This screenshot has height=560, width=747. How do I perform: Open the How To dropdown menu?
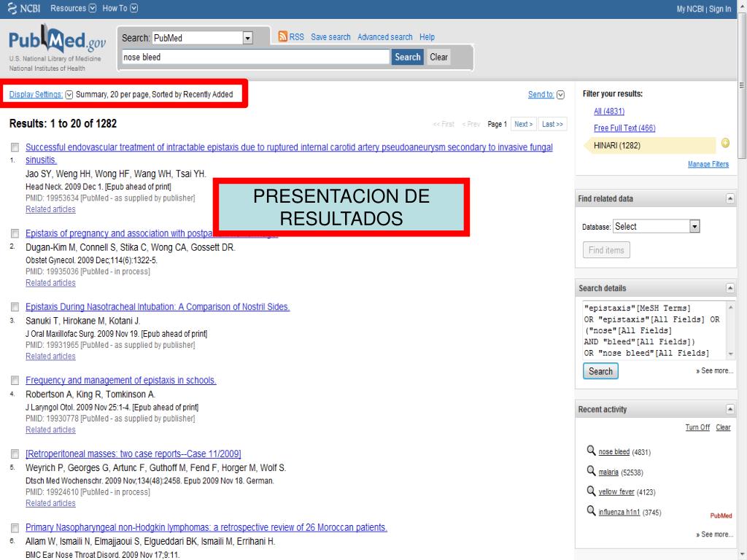(x=120, y=8)
